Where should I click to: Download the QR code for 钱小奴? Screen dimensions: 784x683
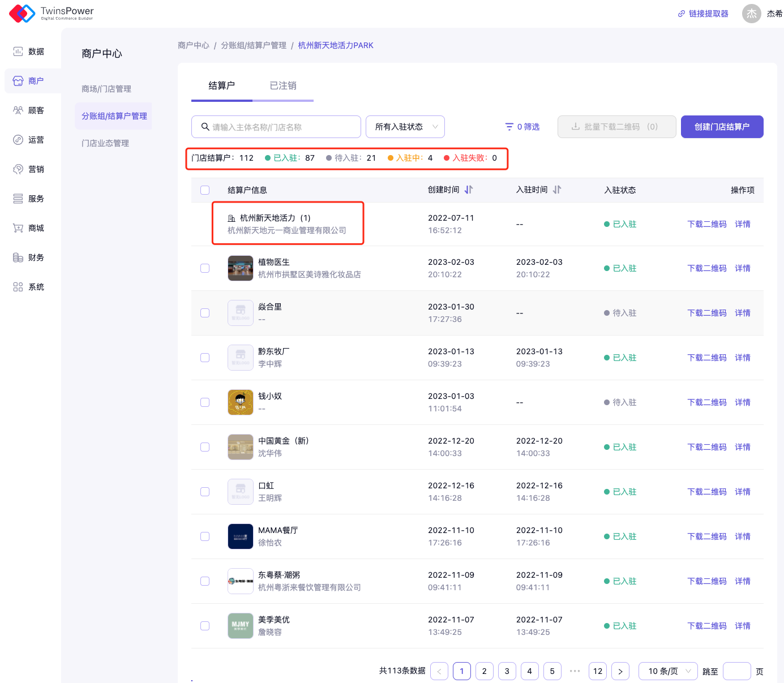706,402
